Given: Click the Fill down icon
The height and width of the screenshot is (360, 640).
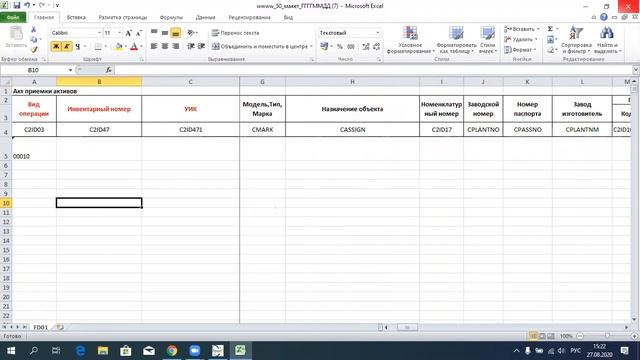Looking at the screenshot, I should tap(550, 39).
